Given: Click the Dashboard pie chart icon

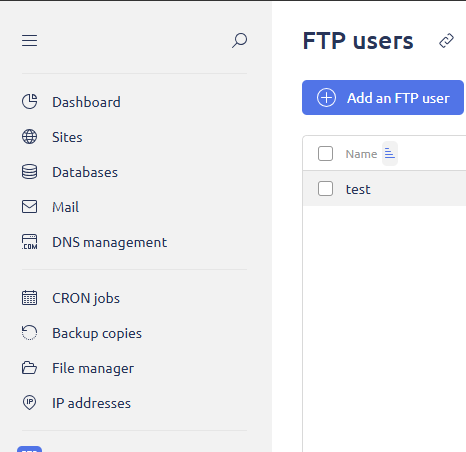Looking at the screenshot, I should pos(29,102).
